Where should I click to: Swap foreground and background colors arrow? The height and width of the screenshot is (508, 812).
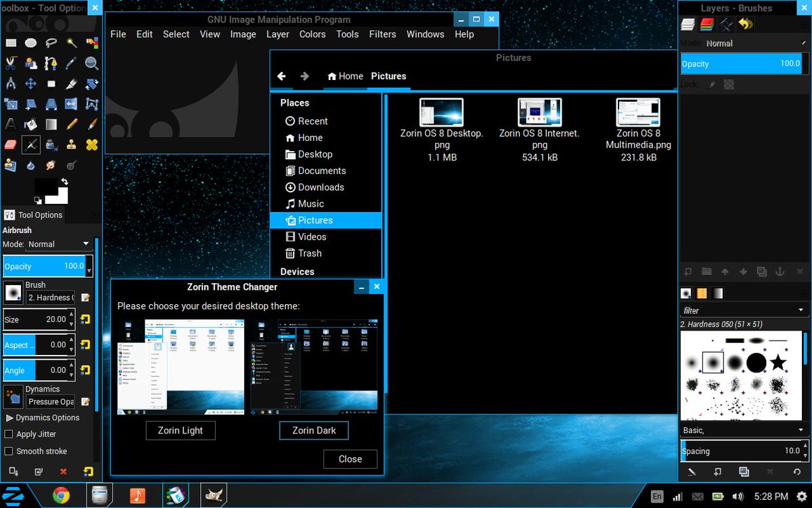point(64,182)
